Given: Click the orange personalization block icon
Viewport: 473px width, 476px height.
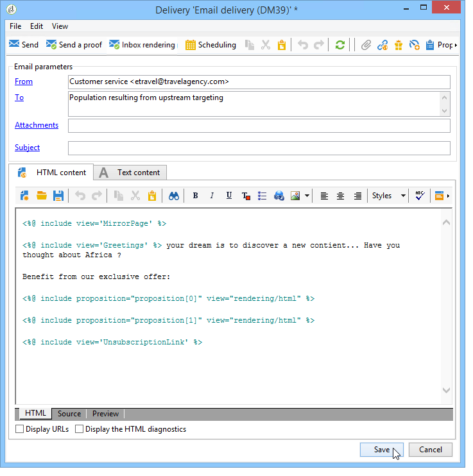Looking at the screenshot, I should [x=439, y=196].
